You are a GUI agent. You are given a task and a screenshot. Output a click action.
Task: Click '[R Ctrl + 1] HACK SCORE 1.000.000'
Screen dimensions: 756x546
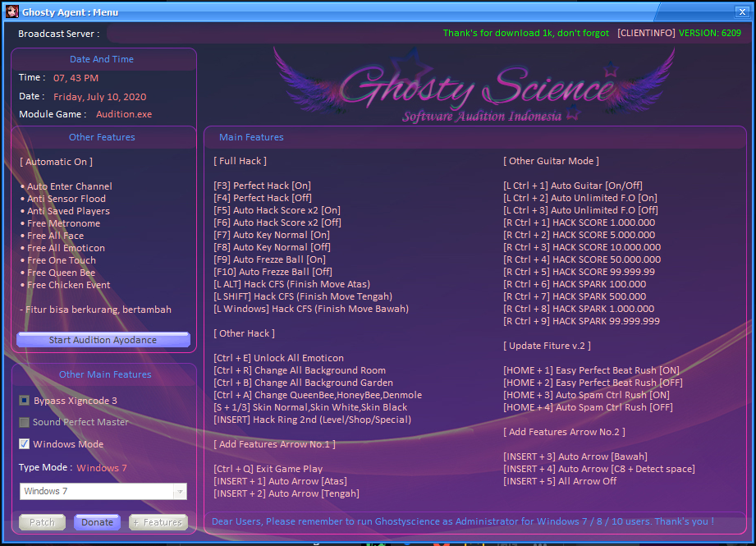tap(579, 223)
